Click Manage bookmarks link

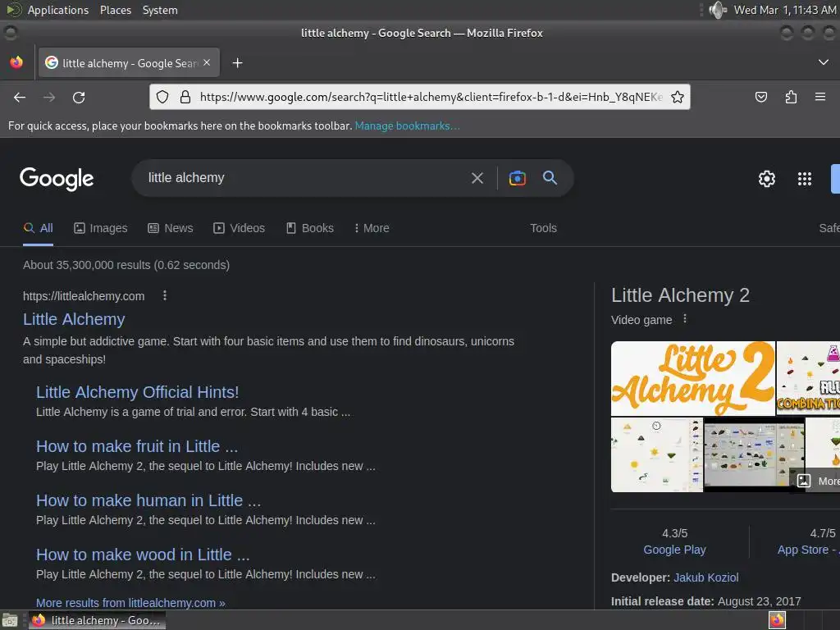[x=407, y=126]
